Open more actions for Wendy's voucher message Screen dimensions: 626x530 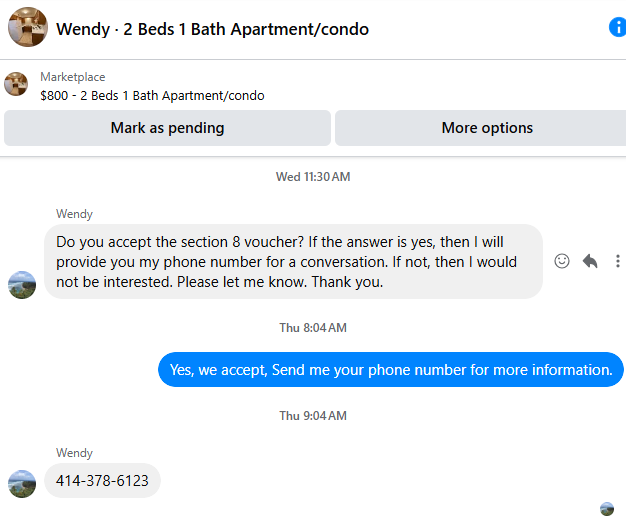click(x=618, y=261)
